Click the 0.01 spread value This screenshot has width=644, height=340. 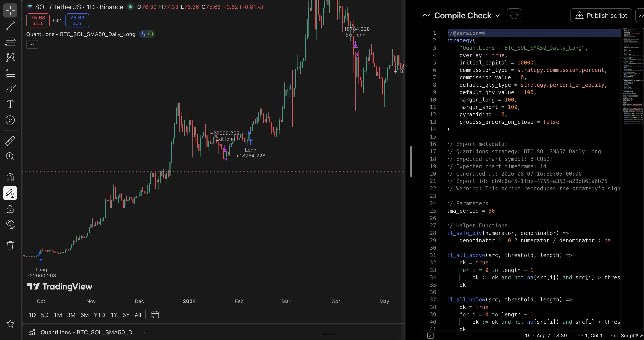click(58, 21)
